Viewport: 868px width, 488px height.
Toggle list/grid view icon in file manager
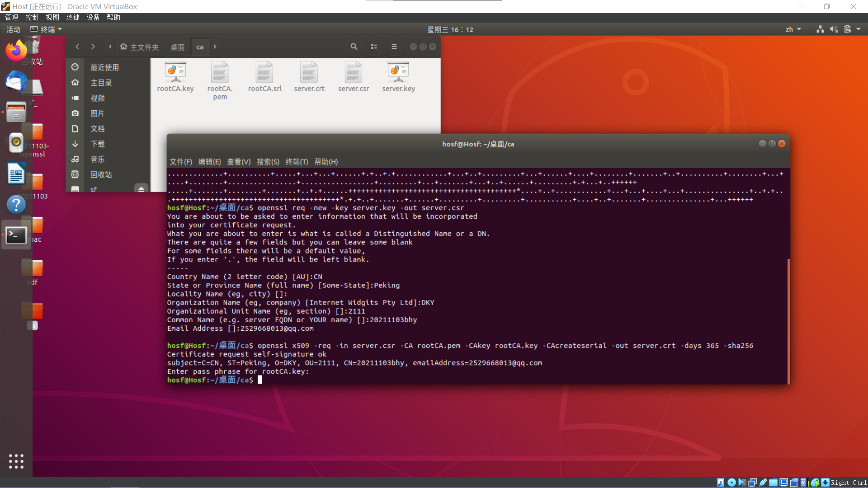(x=374, y=47)
